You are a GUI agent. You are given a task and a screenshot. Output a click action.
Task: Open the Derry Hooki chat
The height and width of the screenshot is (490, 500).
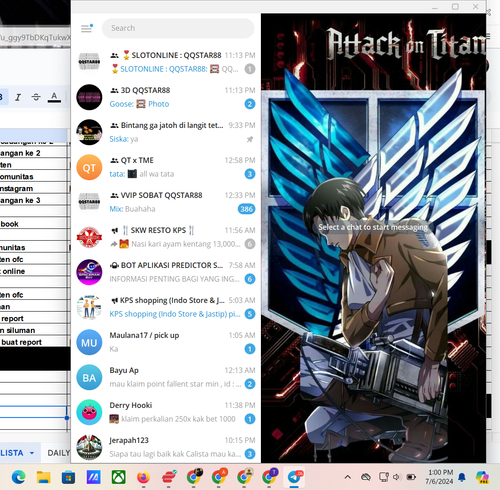[166, 412]
